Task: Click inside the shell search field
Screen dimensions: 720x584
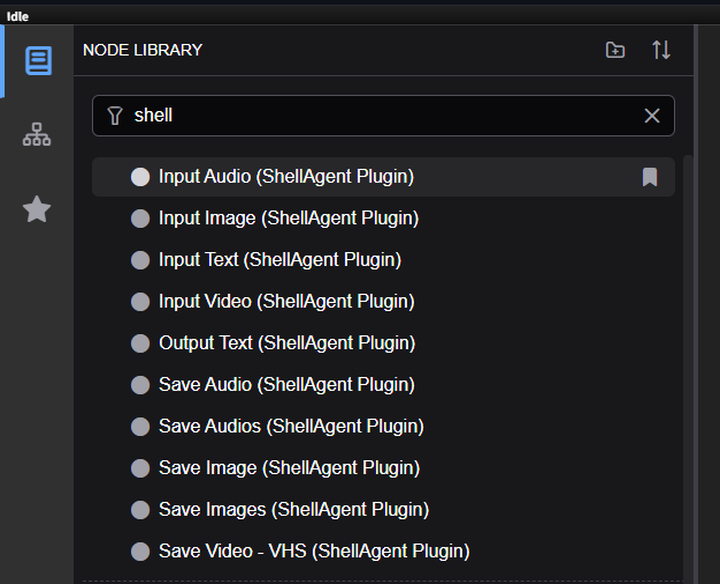Action: pos(383,116)
